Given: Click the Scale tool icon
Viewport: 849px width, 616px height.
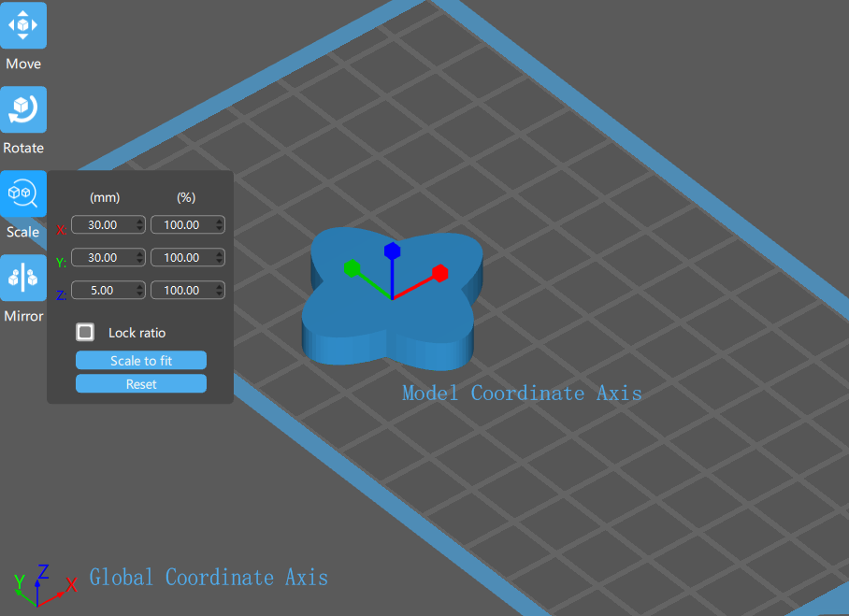Looking at the screenshot, I should pyautogui.click(x=23, y=193).
